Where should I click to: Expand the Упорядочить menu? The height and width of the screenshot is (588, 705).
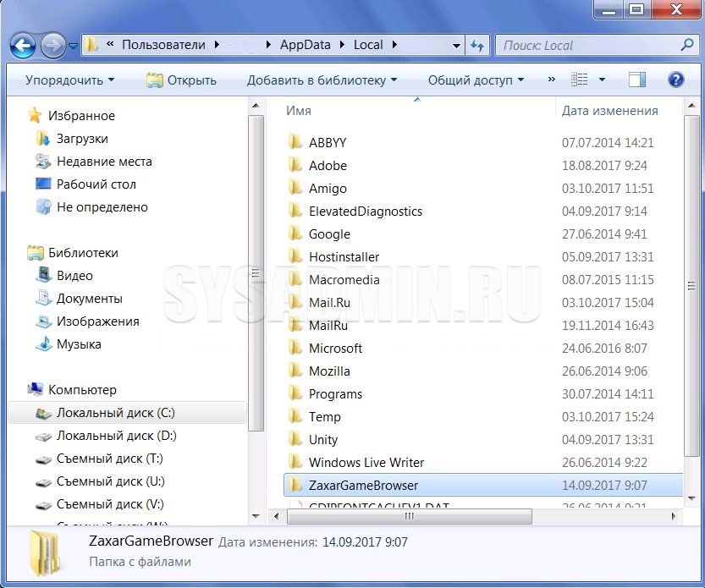pos(69,80)
